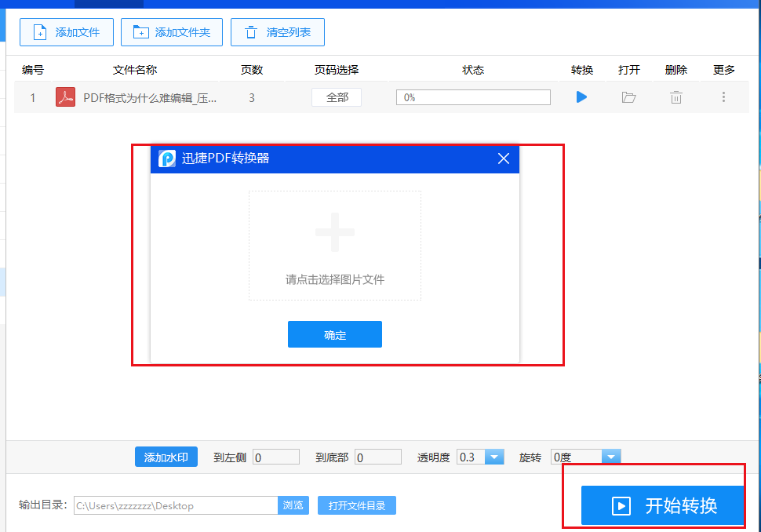This screenshot has height=532, width=761.
Task: Start converting the PDF row with play icon
Action: pos(581,97)
